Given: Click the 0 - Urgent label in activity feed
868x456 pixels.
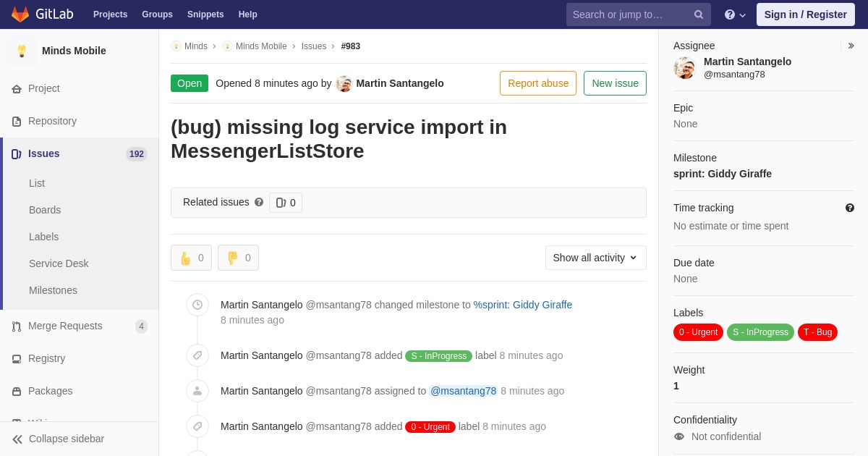Looking at the screenshot, I should tap(430, 427).
